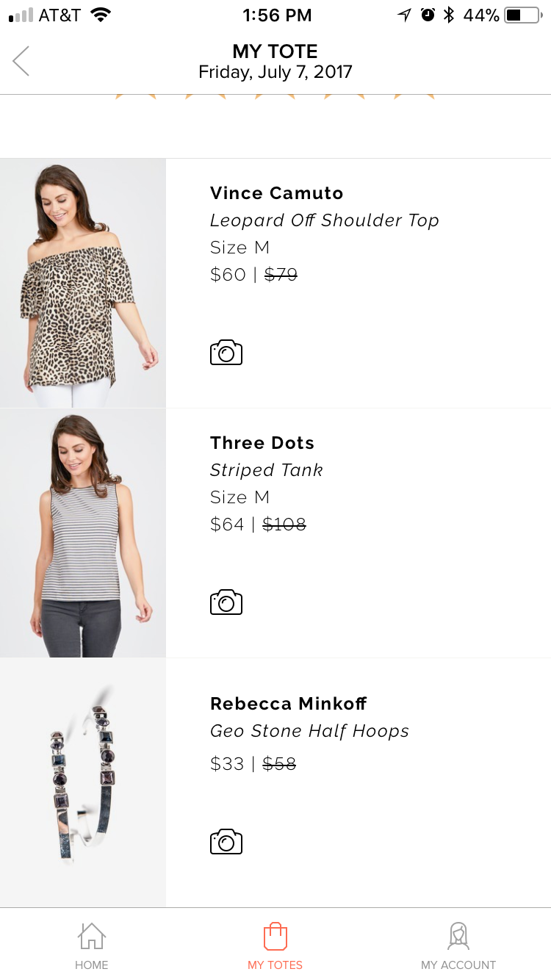Screen dimensions: 551x980
Task: Switch to the MY ACCOUNT tab label
Action: 458,965
